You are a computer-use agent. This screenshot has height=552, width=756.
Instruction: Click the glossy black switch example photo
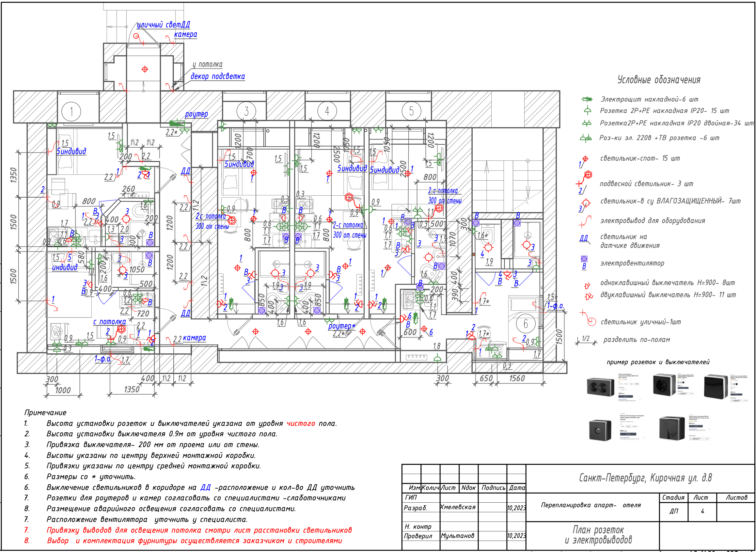tap(716, 386)
